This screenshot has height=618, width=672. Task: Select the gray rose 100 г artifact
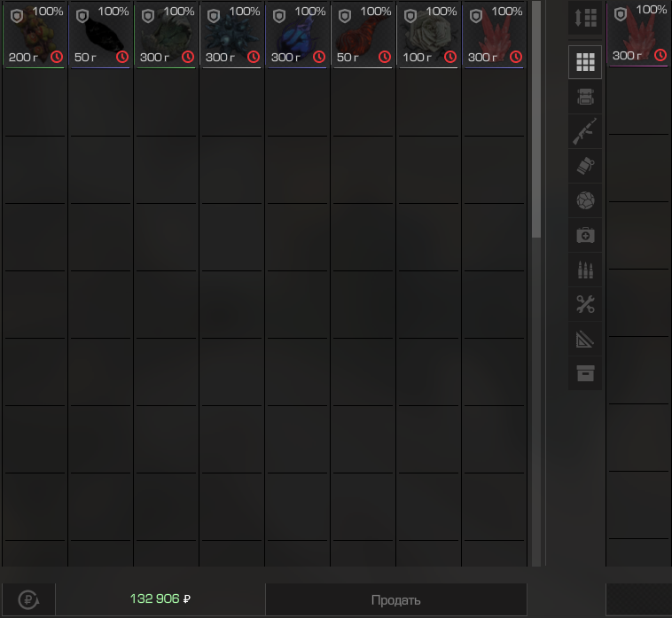click(x=428, y=35)
